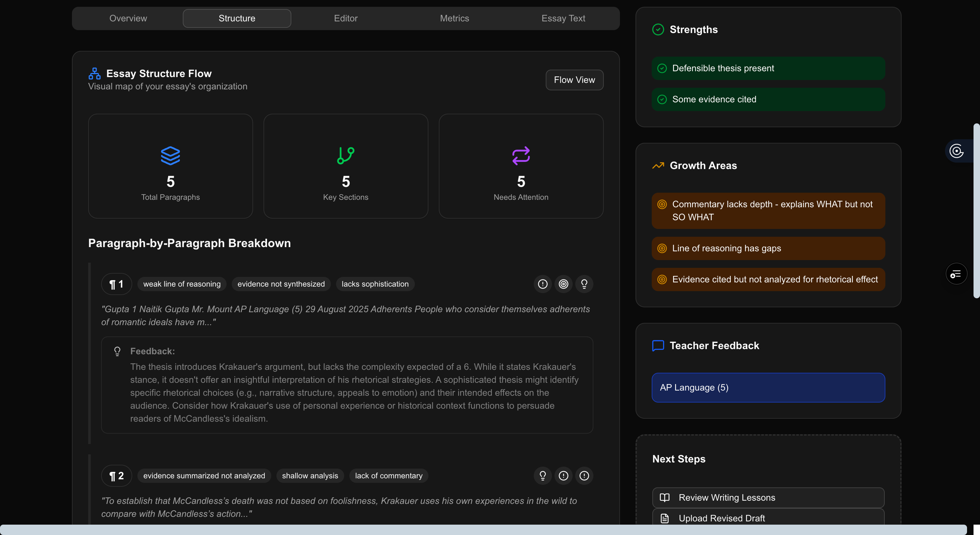Click the AP Language (5) feedback box
Viewport: 980px width, 535px height.
768,387
